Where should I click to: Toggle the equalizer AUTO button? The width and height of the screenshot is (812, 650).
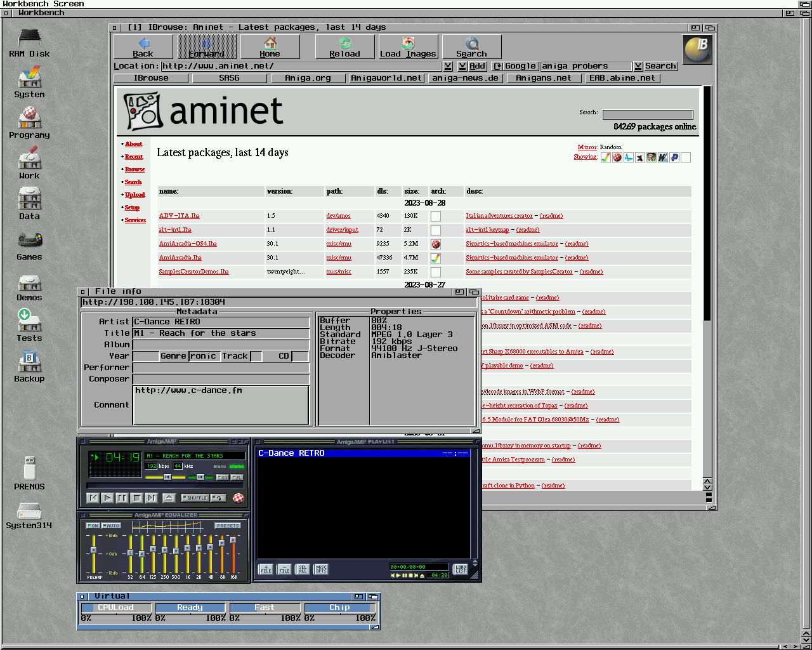coord(112,526)
